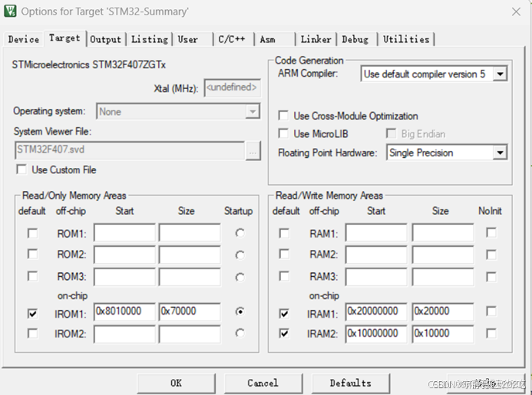Select ROM3 Startup radio button
This screenshot has width=532, height=395.
coord(240,278)
